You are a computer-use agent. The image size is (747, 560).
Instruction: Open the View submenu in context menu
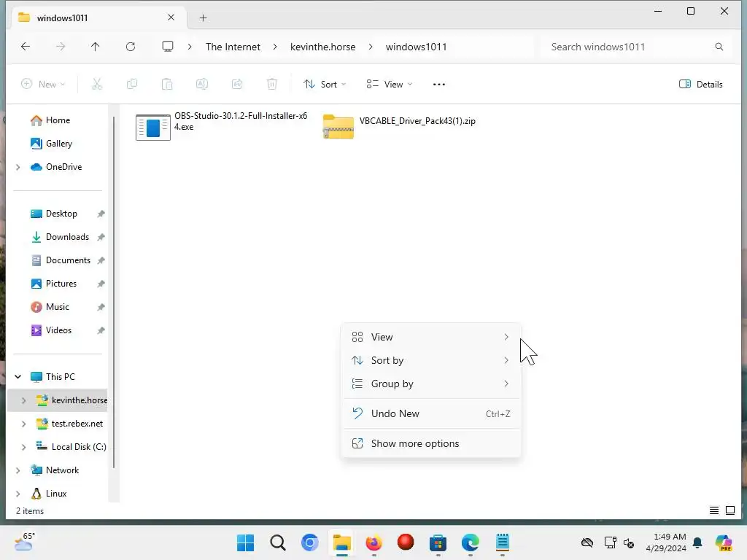point(430,337)
